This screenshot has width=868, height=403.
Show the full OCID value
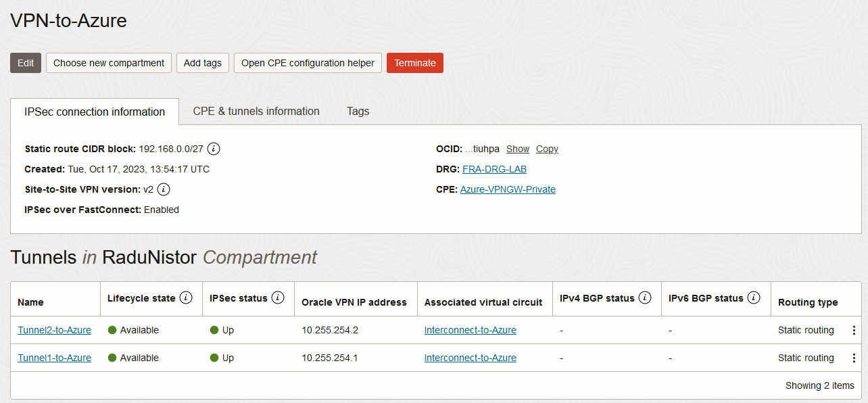pyautogui.click(x=518, y=149)
